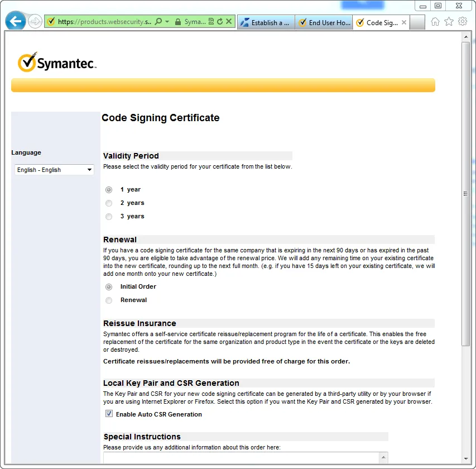Viewport: 476px width, 469px height.
Task: Click the search magnifier in address bar
Action: pyautogui.click(x=158, y=22)
